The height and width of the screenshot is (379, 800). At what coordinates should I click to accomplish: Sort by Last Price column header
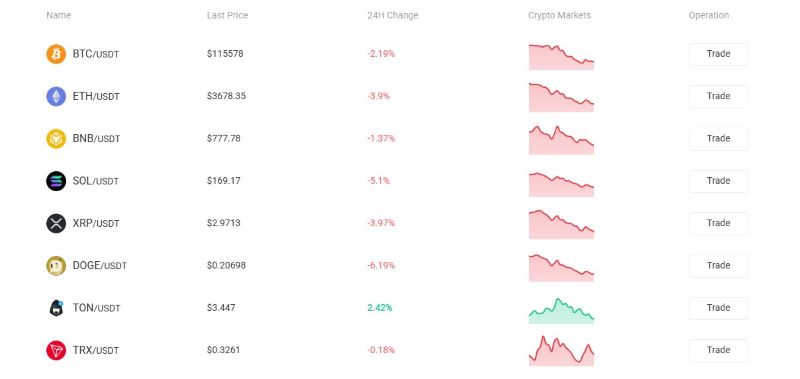click(x=227, y=15)
